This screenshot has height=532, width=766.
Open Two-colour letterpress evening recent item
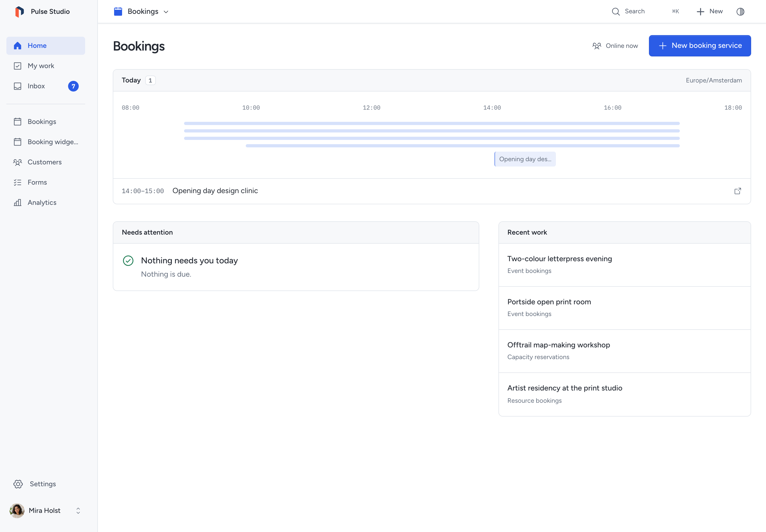click(x=624, y=265)
